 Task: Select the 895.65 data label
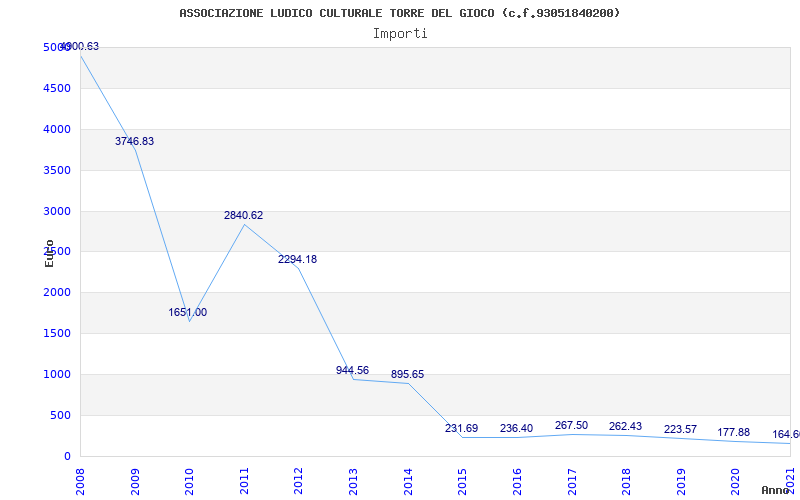[407, 374]
